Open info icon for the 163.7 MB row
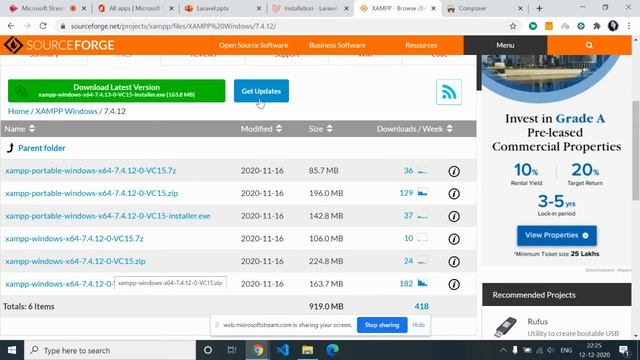 tap(454, 284)
